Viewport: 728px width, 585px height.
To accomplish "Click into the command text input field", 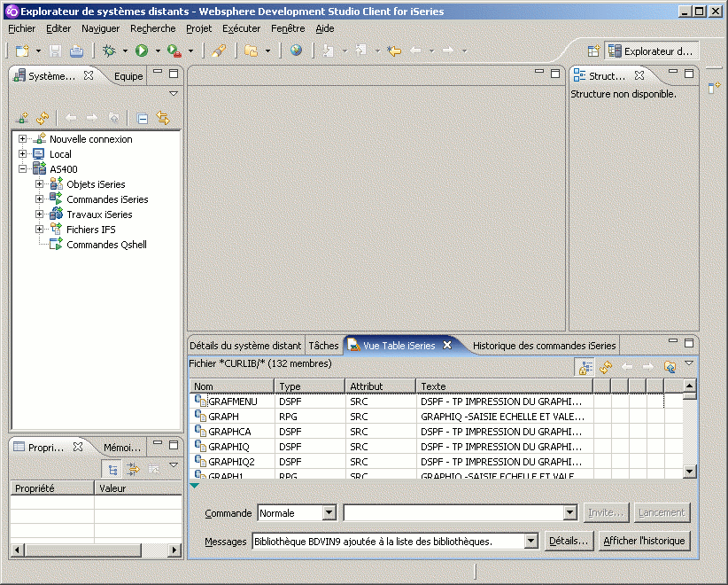I will [454, 513].
